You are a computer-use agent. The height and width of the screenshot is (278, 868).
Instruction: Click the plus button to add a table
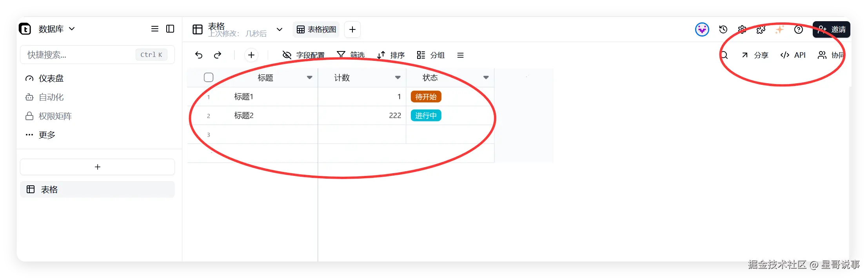(x=97, y=167)
